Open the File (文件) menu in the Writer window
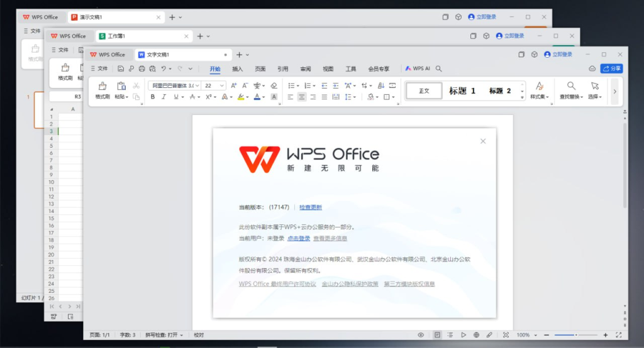This screenshot has width=644, height=348. pyautogui.click(x=99, y=68)
